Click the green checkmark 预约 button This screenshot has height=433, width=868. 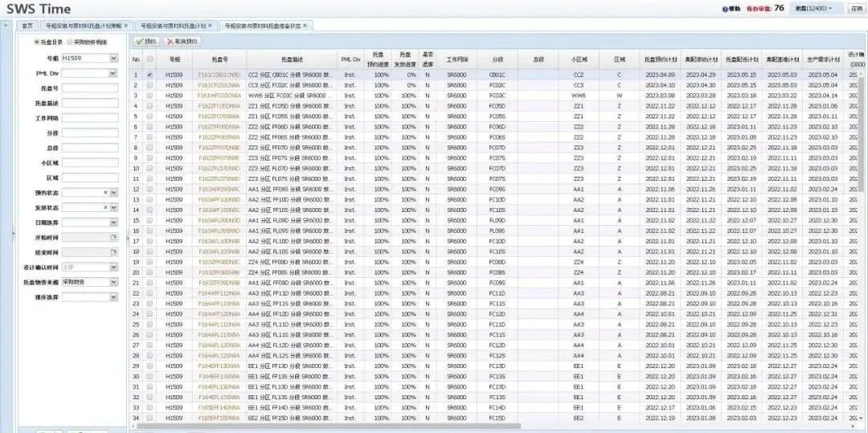coord(146,41)
